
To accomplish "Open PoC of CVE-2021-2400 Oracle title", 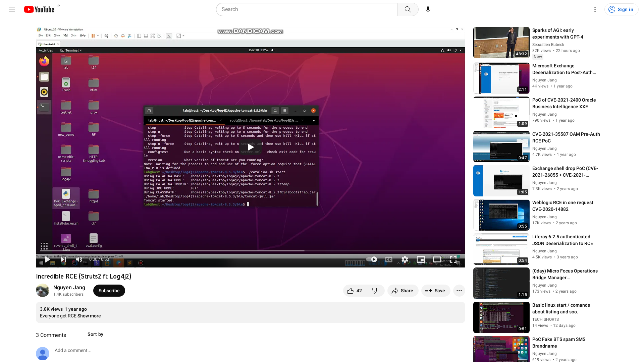I will (x=564, y=103).
